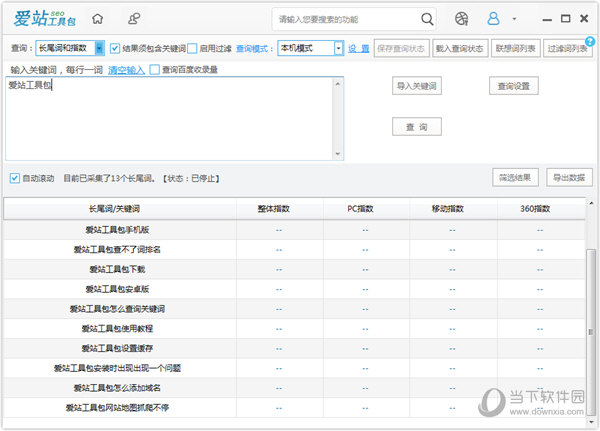The width and height of the screenshot is (600, 431).
Task: Click the blue help question mark icon
Action: (590, 41)
